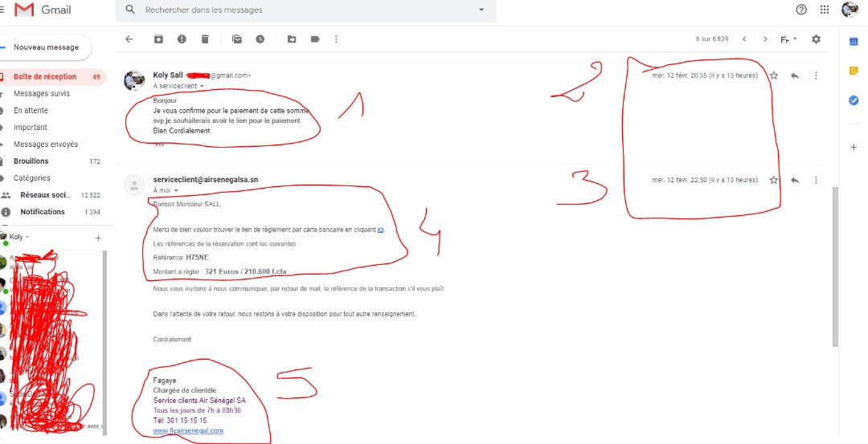
Task: Archive this conversation
Action: click(x=158, y=39)
